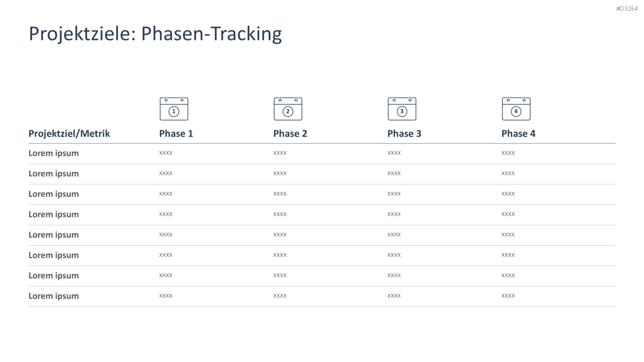
Task: Select the Phase 4 column heading
Action: (518, 133)
